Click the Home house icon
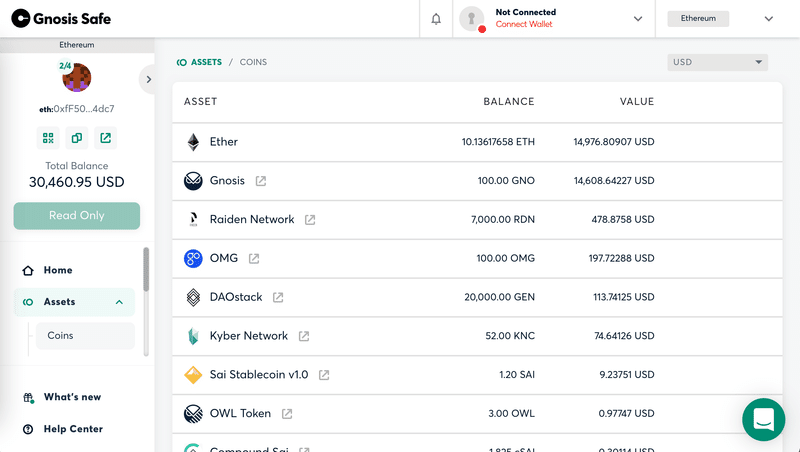This screenshot has width=800, height=452. pyautogui.click(x=28, y=270)
